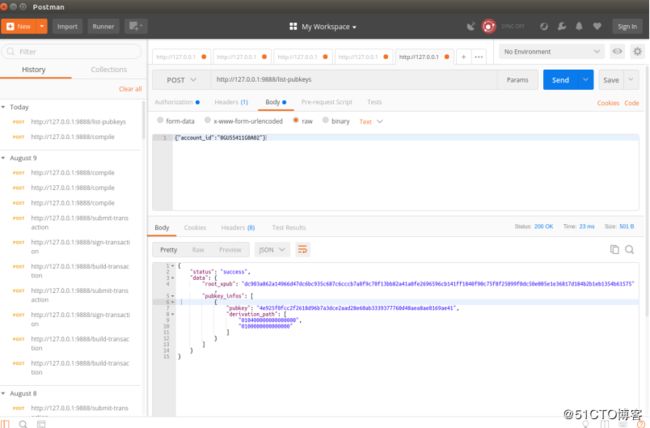This screenshot has height=428, width=650.
Task: Open the Test Results tab
Action: click(289, 228)
